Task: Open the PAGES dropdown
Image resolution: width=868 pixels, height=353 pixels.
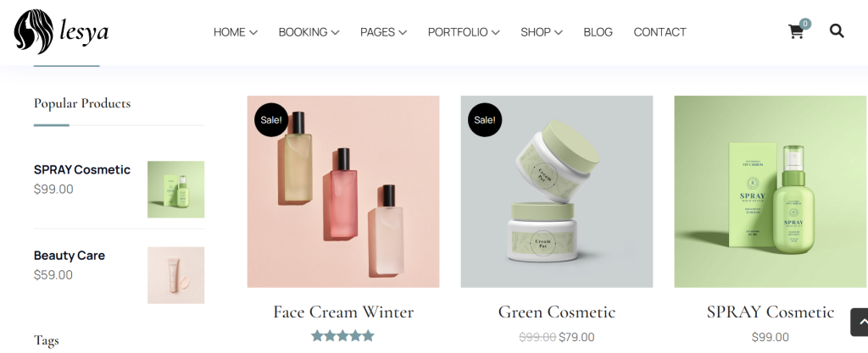Action: click(383, 32)
